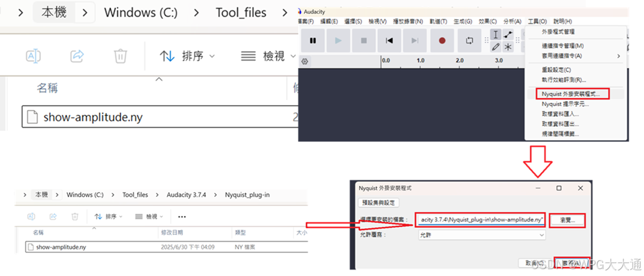644x276 pixels.
Task: Expand chevron between 本機 and Windows (C:) enlarged
Action: point(85,13)
